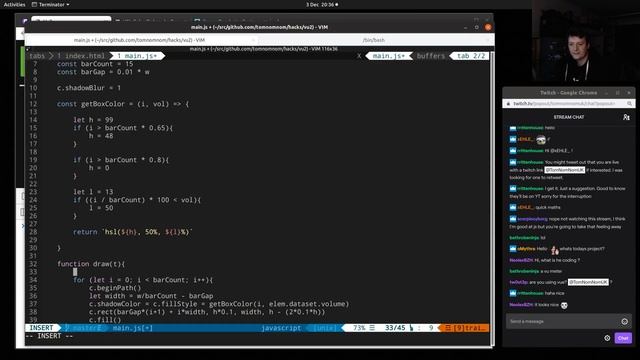
Task: Click the main.js+ buffer label at right
Action: pyautogui.click(x=389, y=56)
